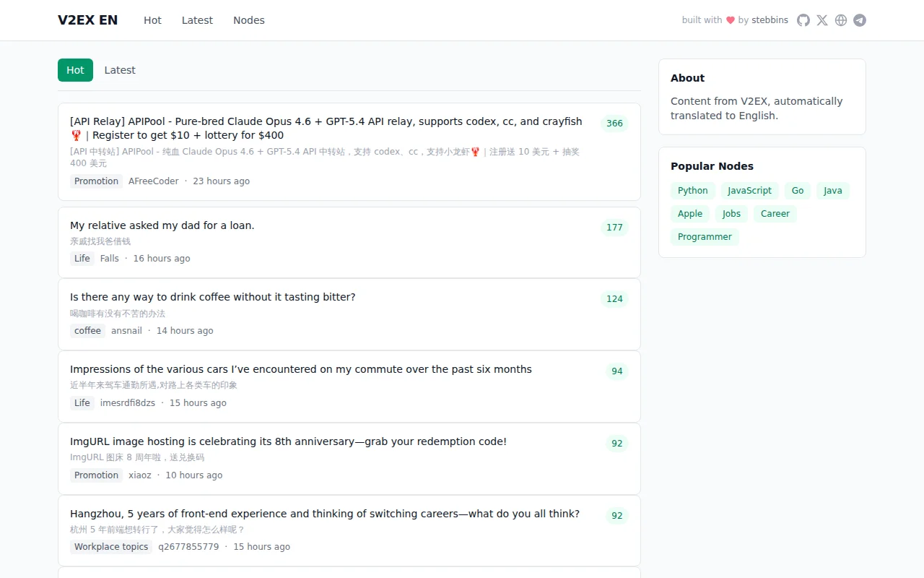The image size is (924, 578).
Task: Click the 366 reply count badge
Action: pyautogui.click(x=614, y=124)
